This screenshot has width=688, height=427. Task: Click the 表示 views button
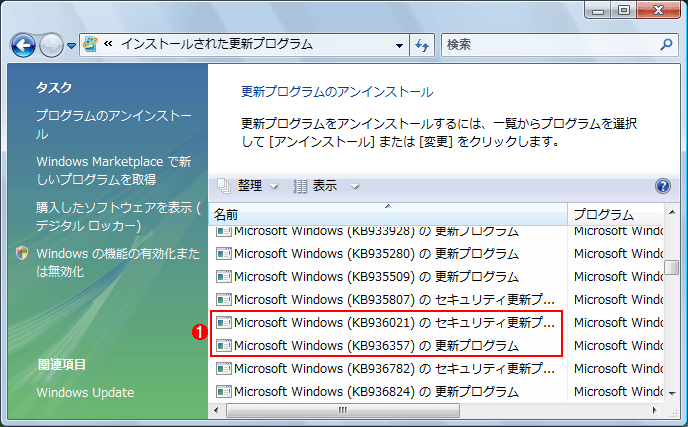pyautogui.click(x=326, y=186)
